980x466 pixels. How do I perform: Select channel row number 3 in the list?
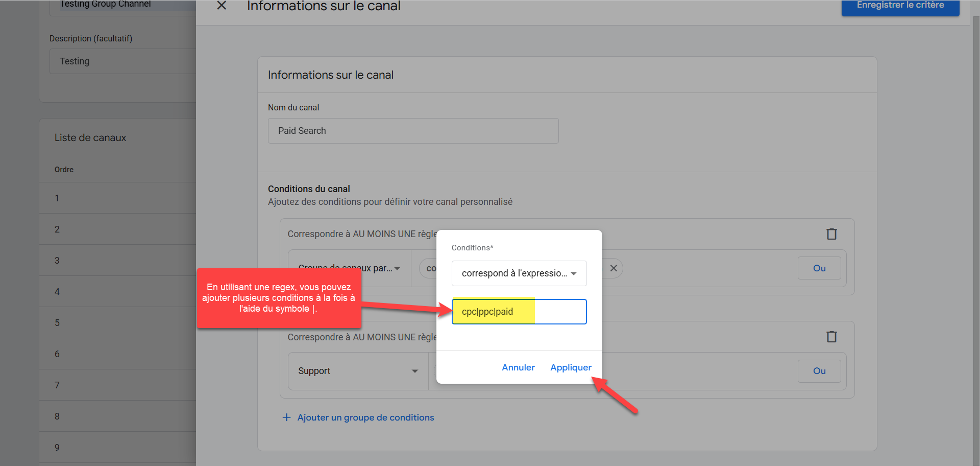click(117, 261)
